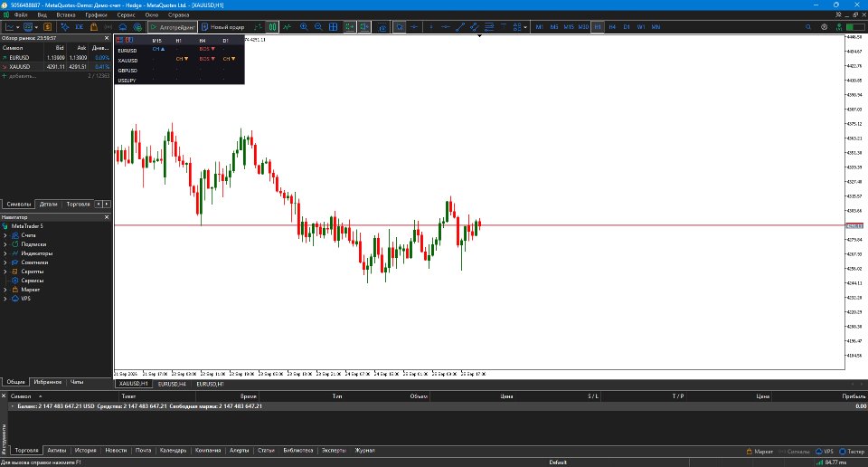
Task: Open the Вставка menu
Action: coord(66,15)
